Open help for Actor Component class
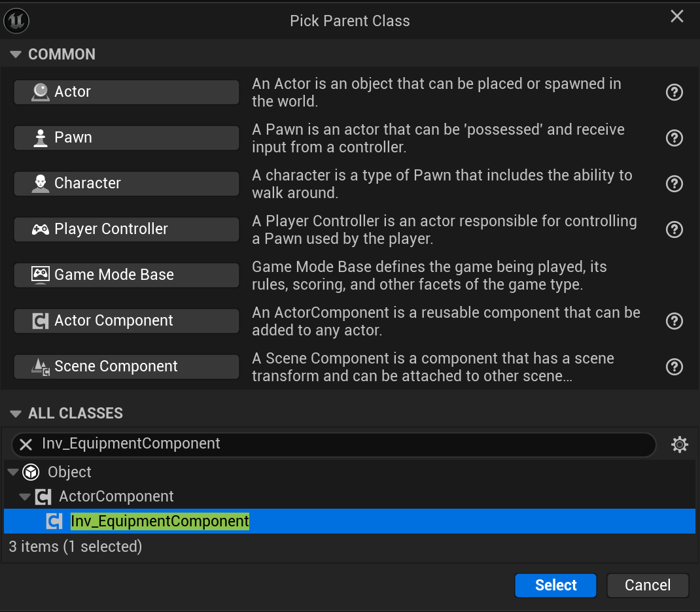 point(674,321)
